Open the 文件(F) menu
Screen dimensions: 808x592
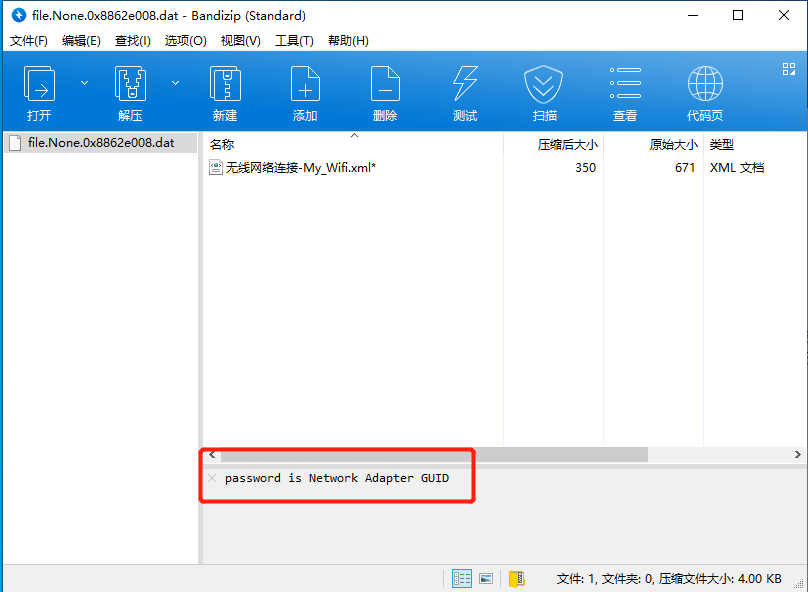[29, 41]
